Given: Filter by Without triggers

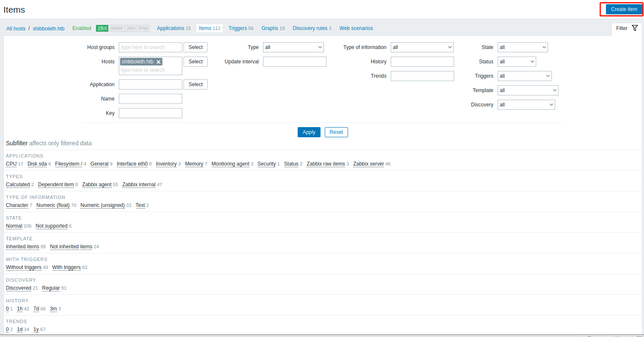Looking at the screenshot, I should click(24, 267).
